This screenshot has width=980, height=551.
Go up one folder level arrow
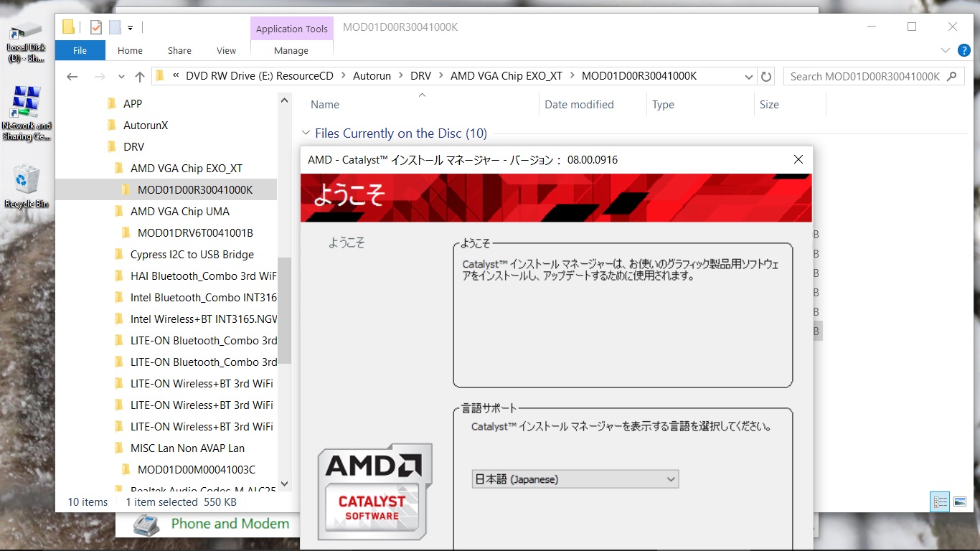pyautogui.click(x=140, y=76)
